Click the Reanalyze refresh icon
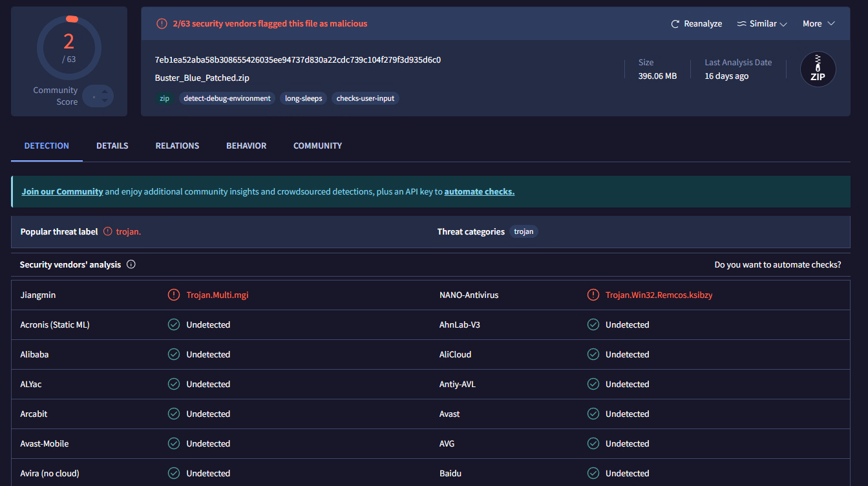Viewport: 868px width, 486px height. (x=675, y=24)
